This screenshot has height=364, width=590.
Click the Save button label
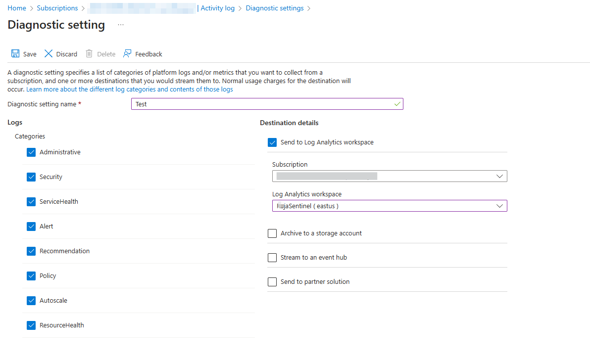[x=30, y=54]
